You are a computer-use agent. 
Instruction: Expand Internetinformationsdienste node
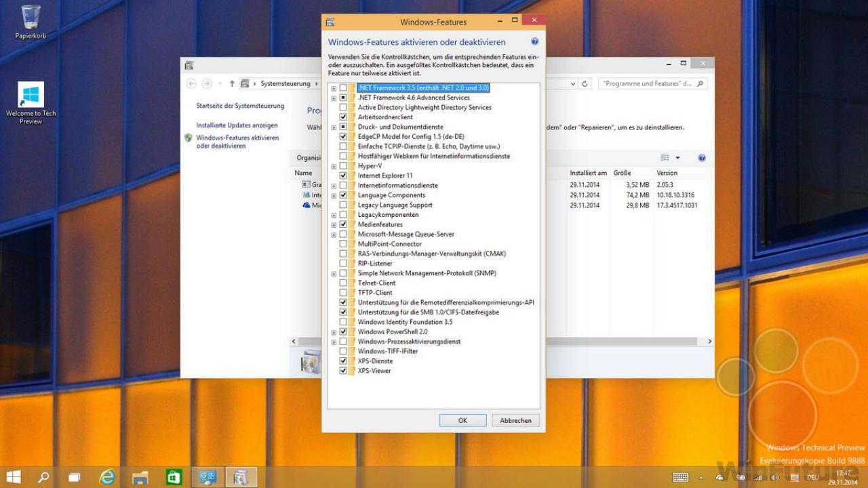coord(334,186)
